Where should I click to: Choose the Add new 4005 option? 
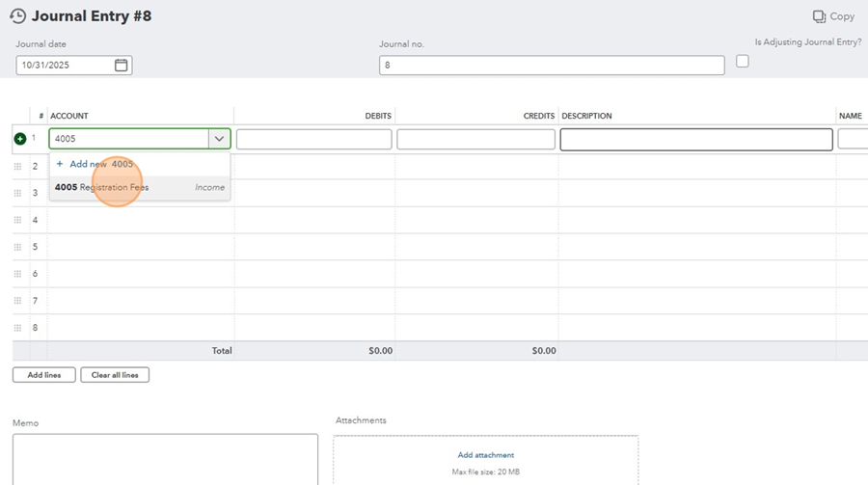point(95,164)
